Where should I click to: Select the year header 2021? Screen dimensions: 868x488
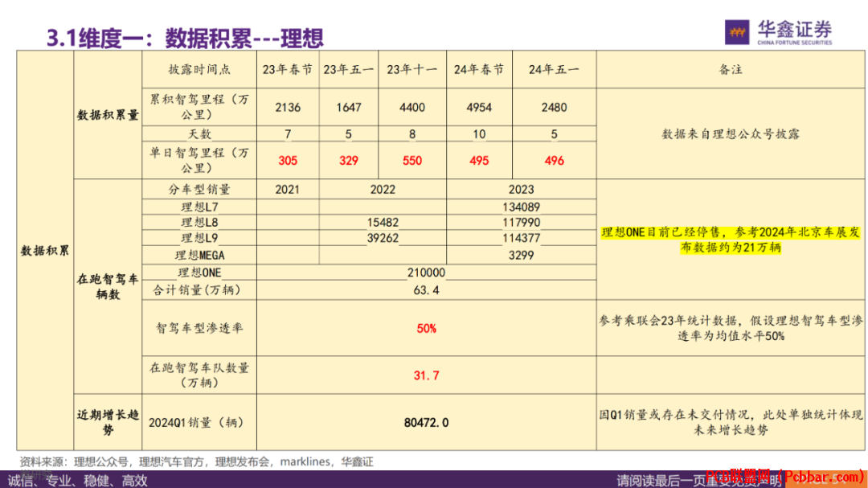[x=287, y=190]
